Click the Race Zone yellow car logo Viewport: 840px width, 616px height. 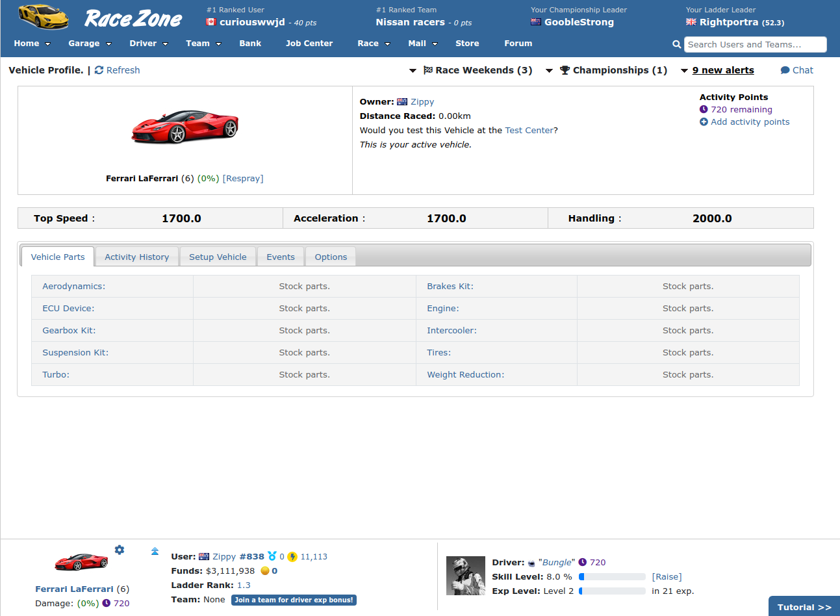tap(43, 17)
